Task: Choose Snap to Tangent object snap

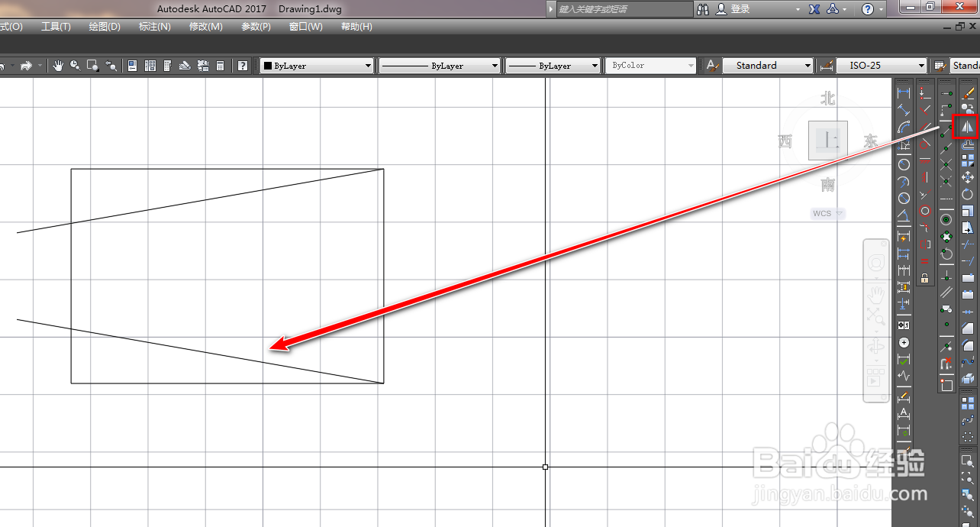Action: [x=946, y=253]
